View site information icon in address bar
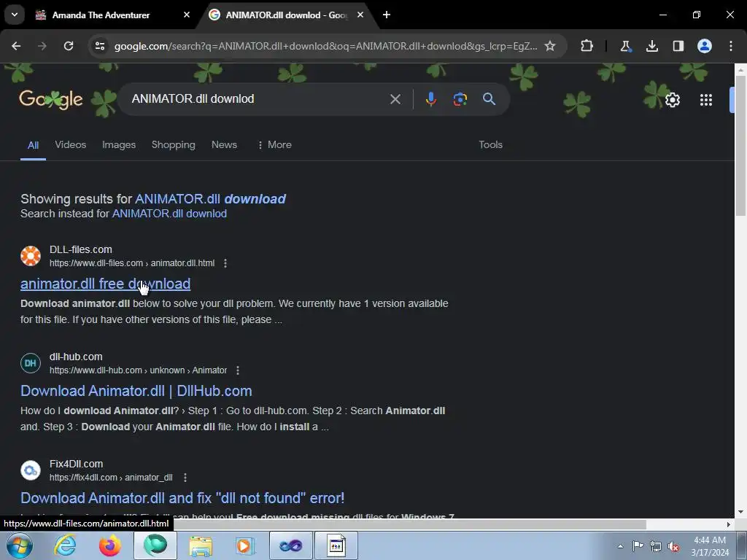This screenshot has width=747, height=560. pyautogui.click(x=99, y=46)
